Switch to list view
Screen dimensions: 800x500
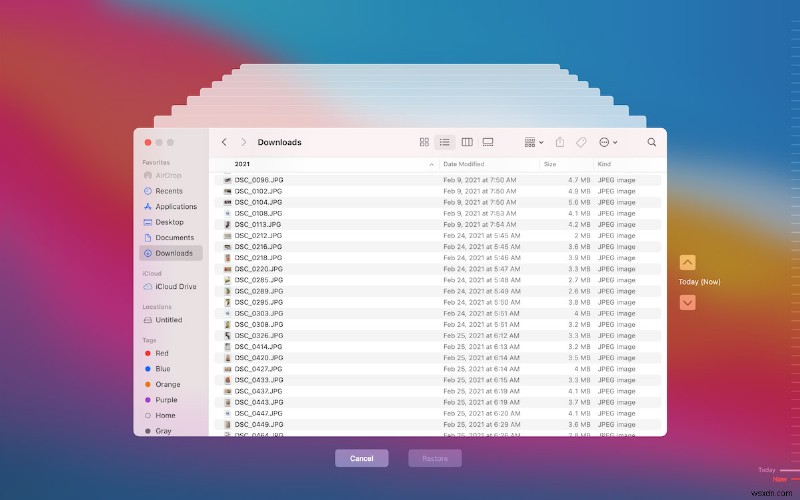coord(444,142)
